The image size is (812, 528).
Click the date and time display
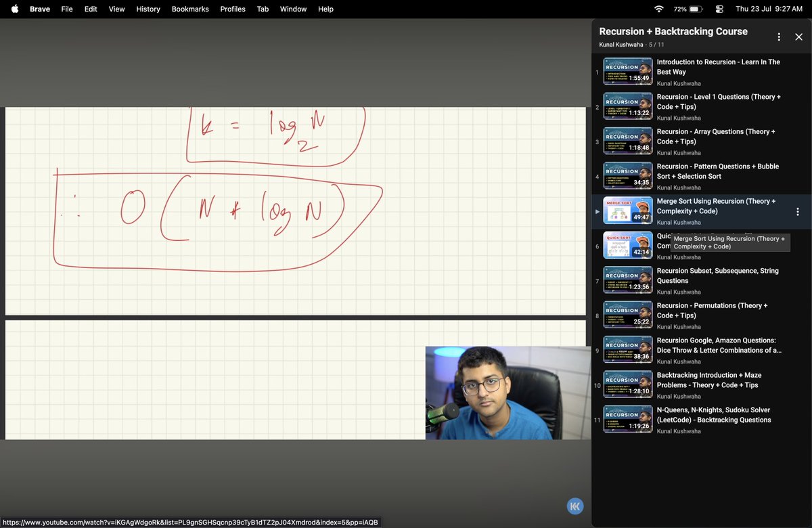769,9
